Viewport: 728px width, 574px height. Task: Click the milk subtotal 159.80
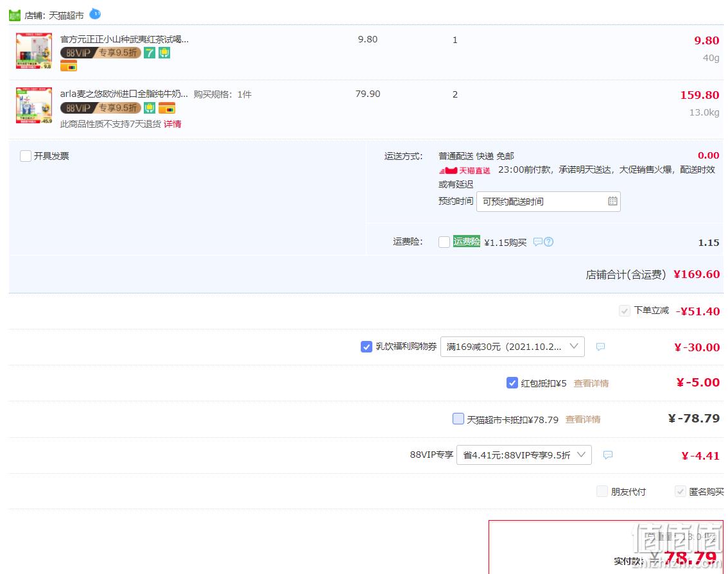[x=700, y=95]
